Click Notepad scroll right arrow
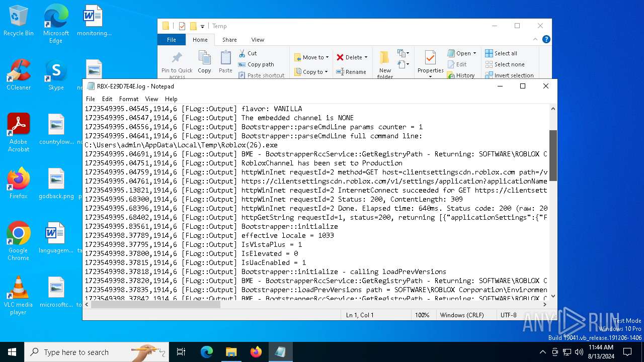 point(544,304)
